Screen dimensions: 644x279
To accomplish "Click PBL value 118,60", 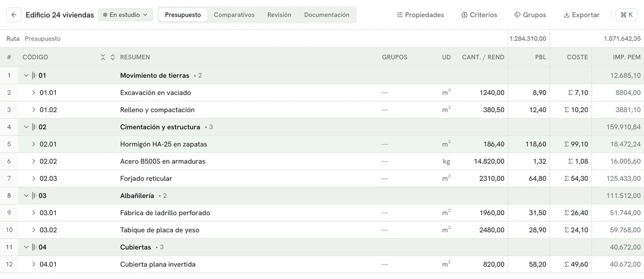I will coord(536,144).
